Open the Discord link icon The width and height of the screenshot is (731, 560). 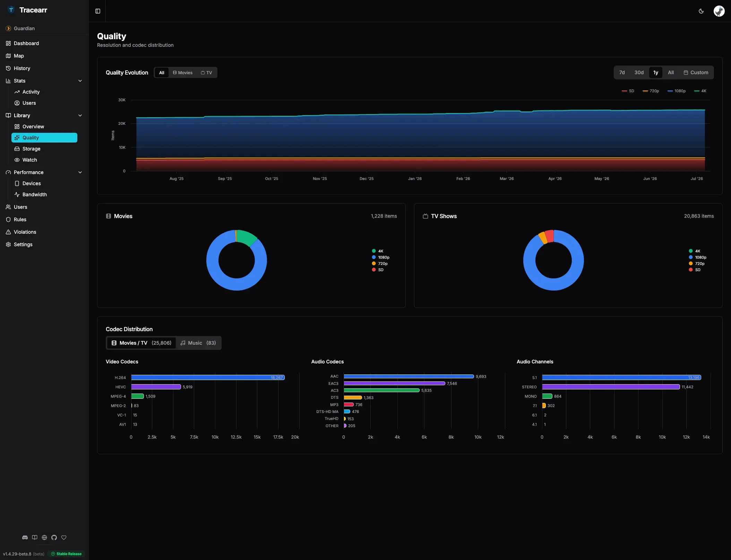[25, 537]
